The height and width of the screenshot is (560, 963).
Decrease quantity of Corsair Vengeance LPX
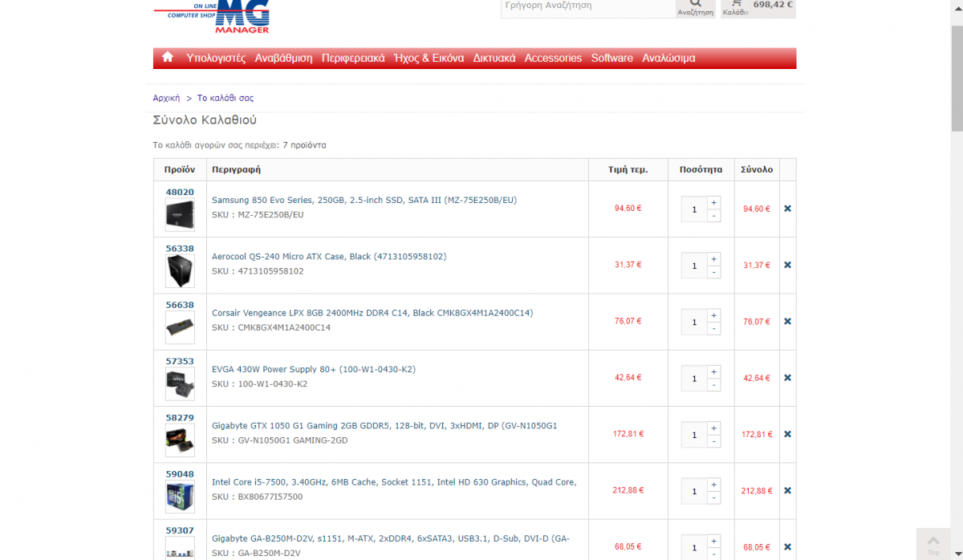click(714, 327)
